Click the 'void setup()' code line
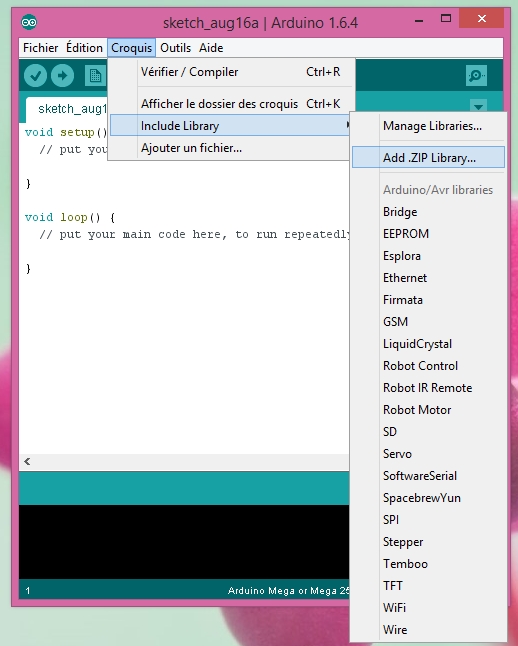Screen dimensions: 518x646 66,132
